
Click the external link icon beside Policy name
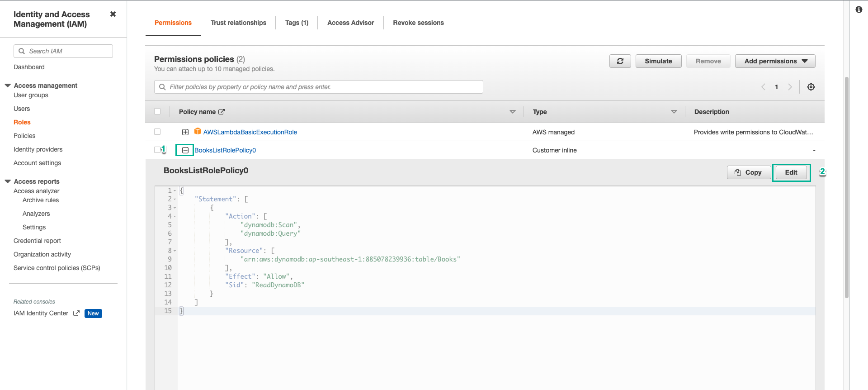pos(222,112)
